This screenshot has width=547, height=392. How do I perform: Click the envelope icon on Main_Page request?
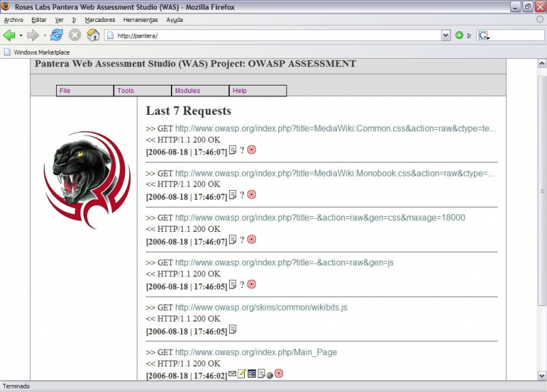(x=232, y=374)
